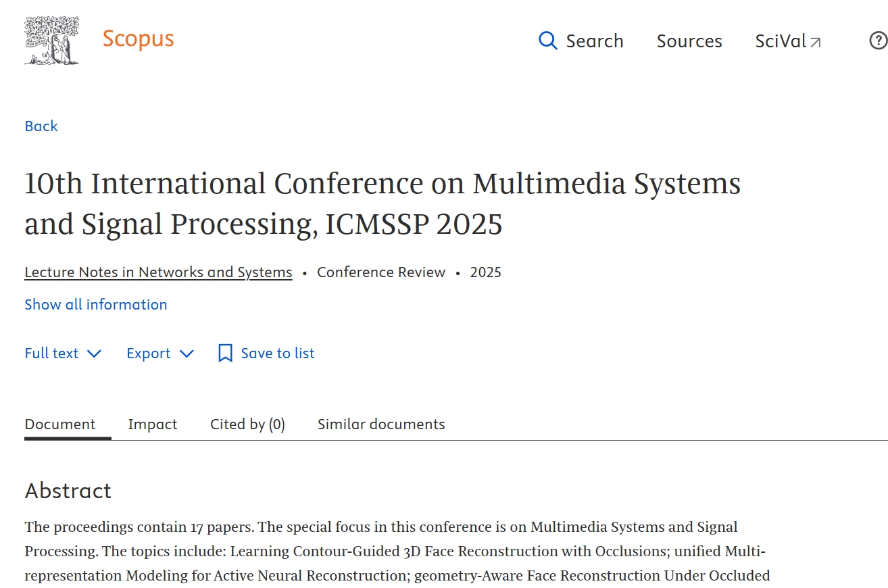Open the Cited by (0) tab

point(247,424)
